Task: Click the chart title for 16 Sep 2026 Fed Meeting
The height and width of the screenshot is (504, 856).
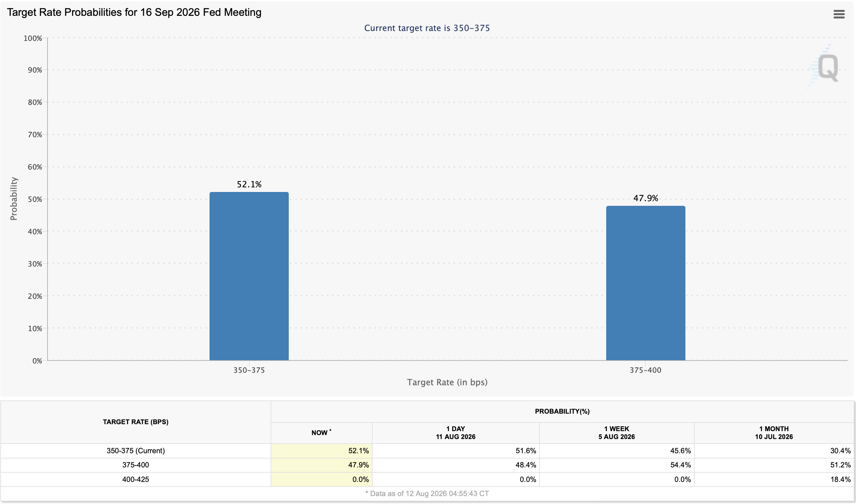Action: point(134,12)
